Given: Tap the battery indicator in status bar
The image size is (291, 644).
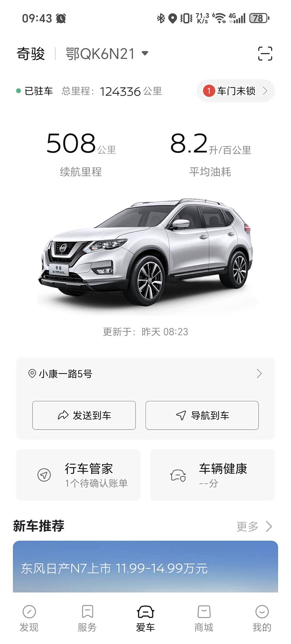Looking at the screenshot, I should [259, 18].
